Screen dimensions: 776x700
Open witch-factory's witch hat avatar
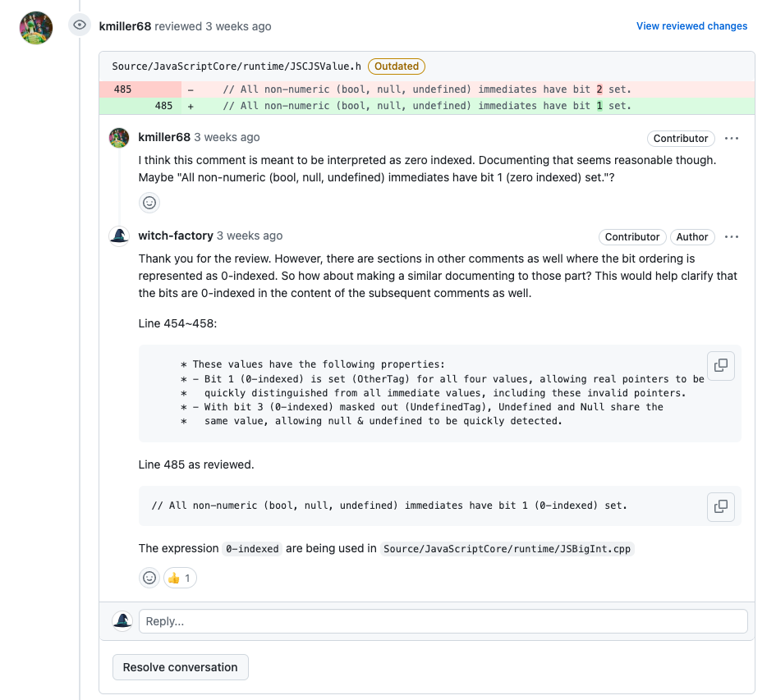click(x=119, y=236)
